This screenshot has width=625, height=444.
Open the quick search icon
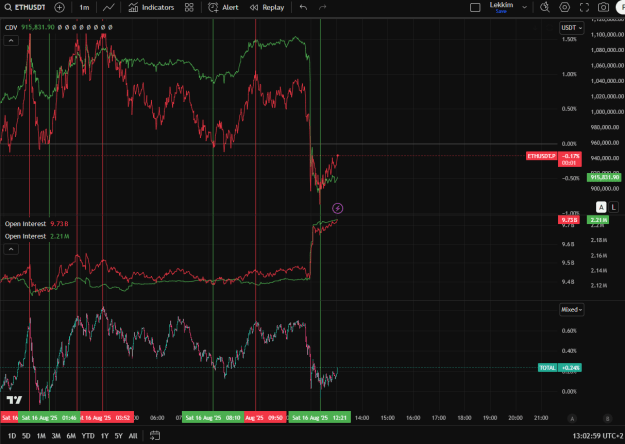click(x=544, y=7)
